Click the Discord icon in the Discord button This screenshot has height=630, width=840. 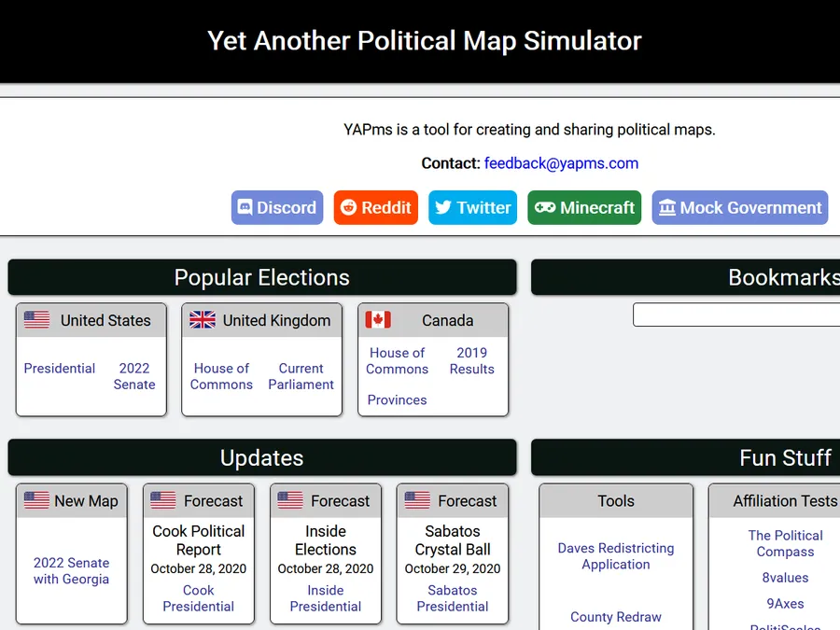click(245, 207)
